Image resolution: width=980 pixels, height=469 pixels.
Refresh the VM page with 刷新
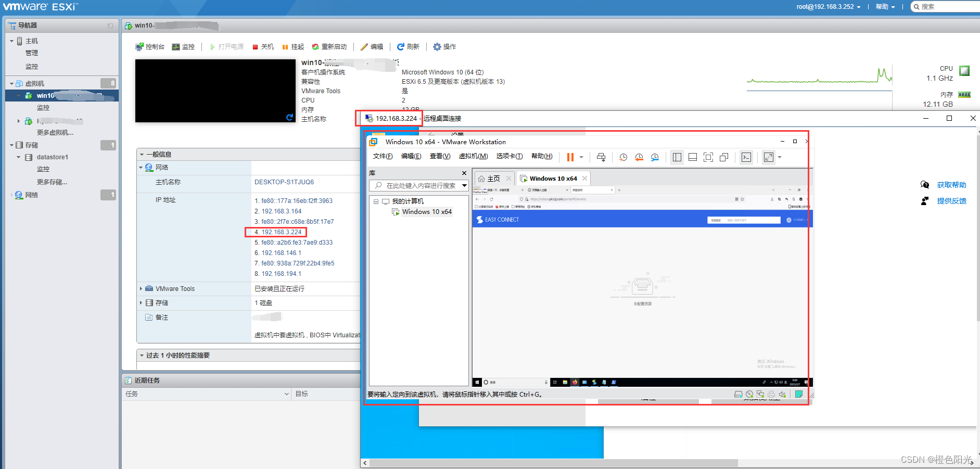pyautogui.click(x=408, y=47)
